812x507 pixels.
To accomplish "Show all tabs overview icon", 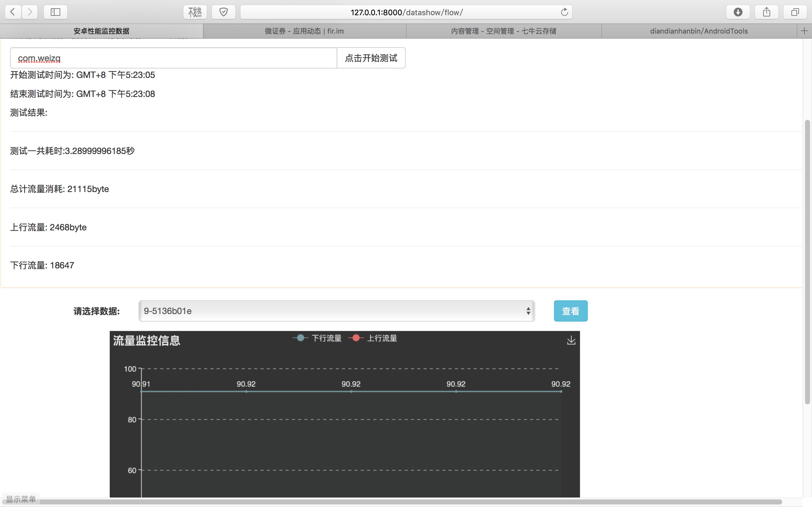I will [795, 12].
